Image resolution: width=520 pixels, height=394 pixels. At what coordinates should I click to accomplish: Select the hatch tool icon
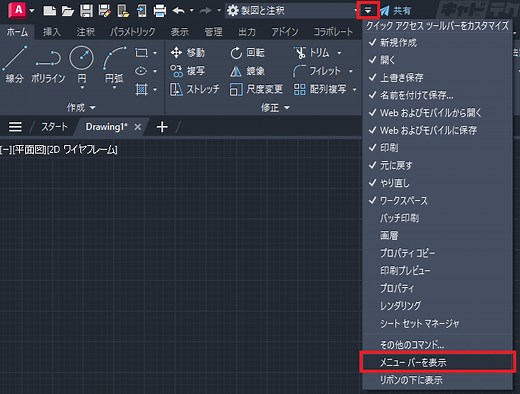141,89
